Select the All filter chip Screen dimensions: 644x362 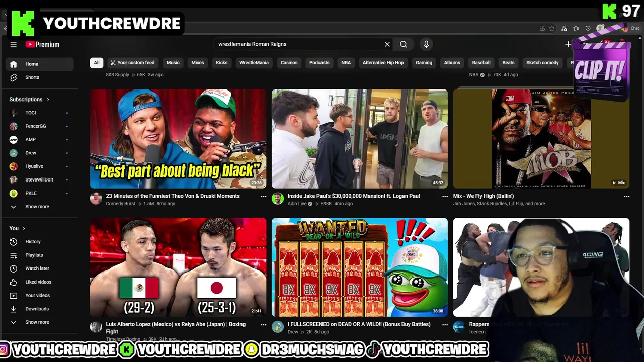97,63
